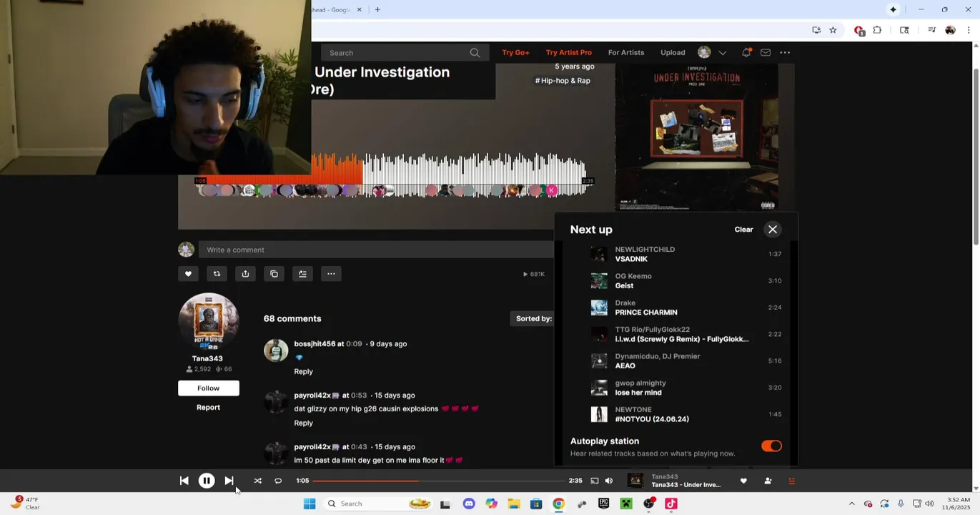Click the cast icon in the player bar
Image resolution: width=980 pixels, height=515 pixels.
594,481
